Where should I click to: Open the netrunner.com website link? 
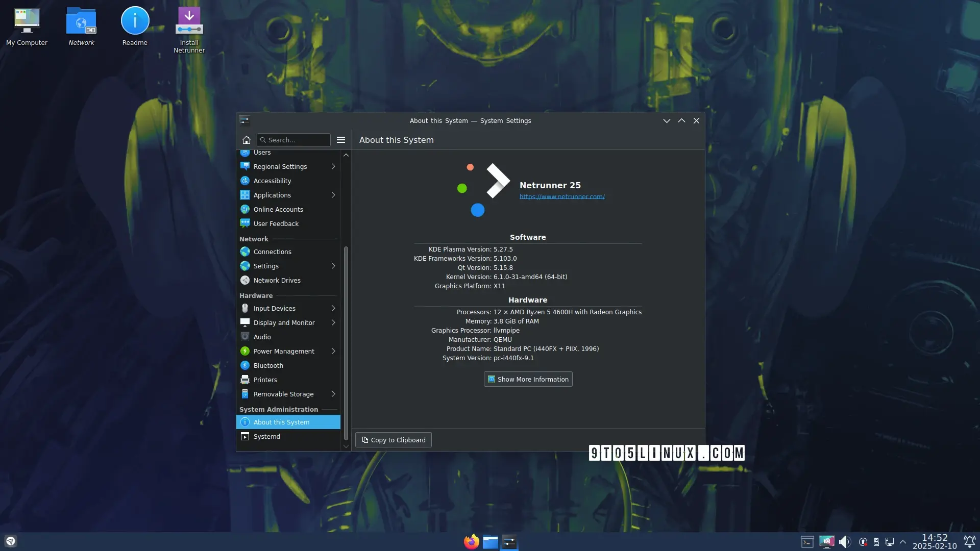point(562,197)
